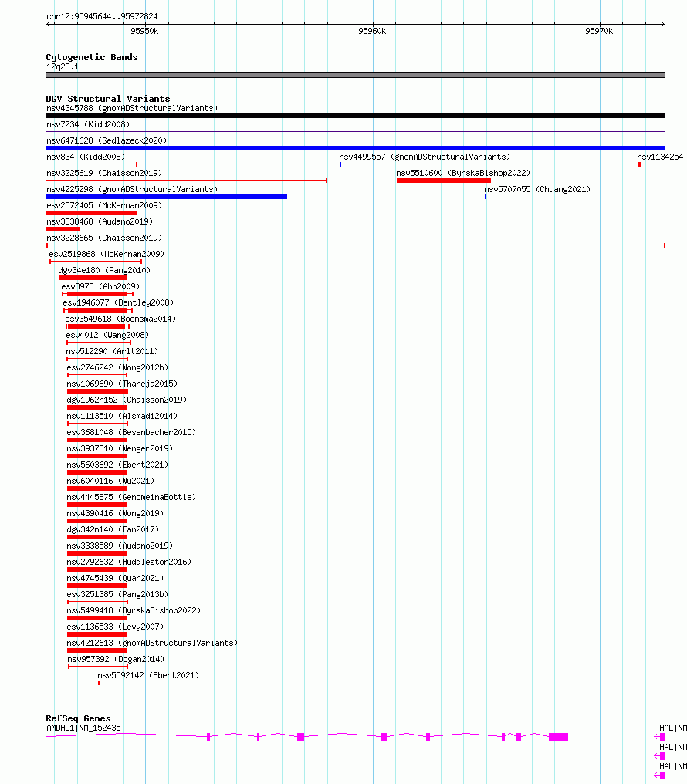Click esv3681048 (Besenbacher2015) label
This screenshot has height=784, width=687.
[x=131, y=432]
